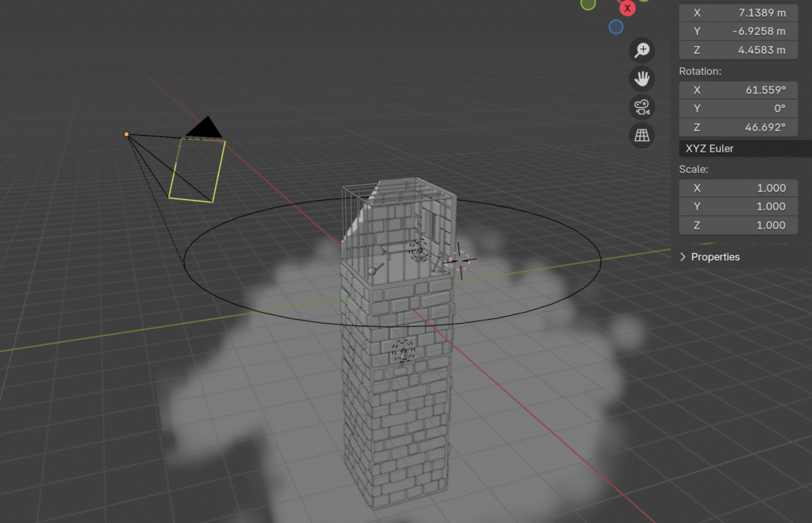Click the Rotation Y field 0°

pyautogui.click(x=738, y=109)
